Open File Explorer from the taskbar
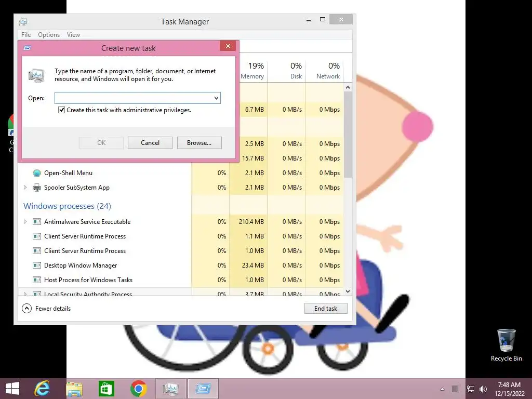 (x=74, y=389)
